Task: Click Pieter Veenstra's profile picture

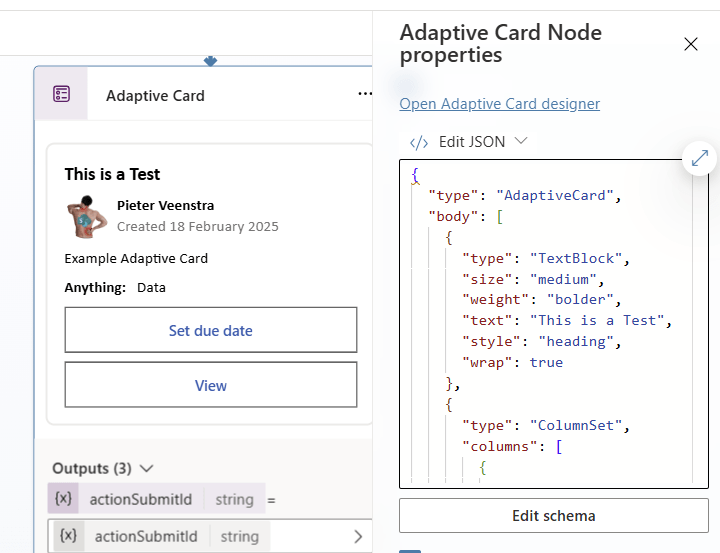Action: coord(87,217)
